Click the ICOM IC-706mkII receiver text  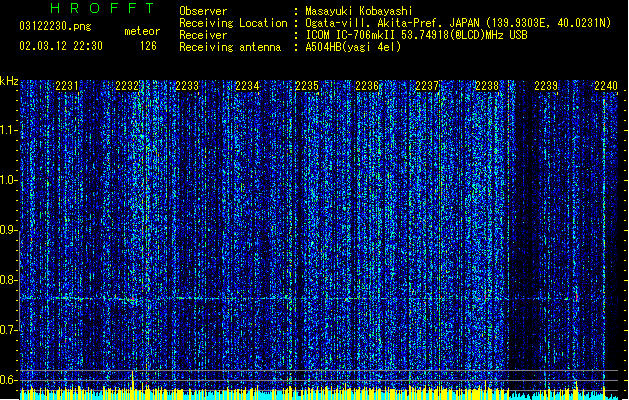point(416,35)
